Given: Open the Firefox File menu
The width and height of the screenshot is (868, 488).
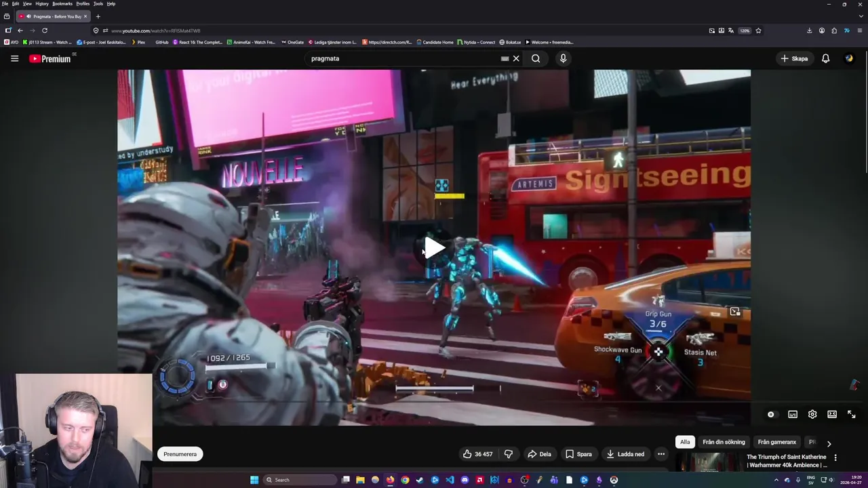Looking at the screenshot, I should pyautogui.click(x=5, y=3).
